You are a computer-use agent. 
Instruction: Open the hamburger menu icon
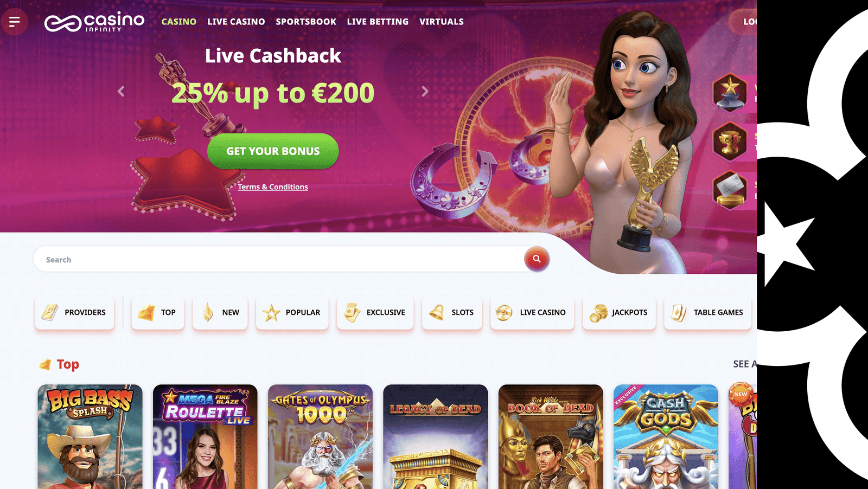[x=14, y=22]
